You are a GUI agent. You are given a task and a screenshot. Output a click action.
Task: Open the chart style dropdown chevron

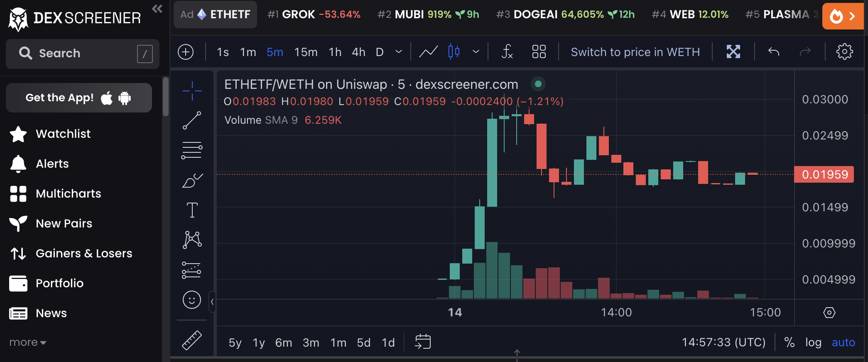click(x=476, y=52)
